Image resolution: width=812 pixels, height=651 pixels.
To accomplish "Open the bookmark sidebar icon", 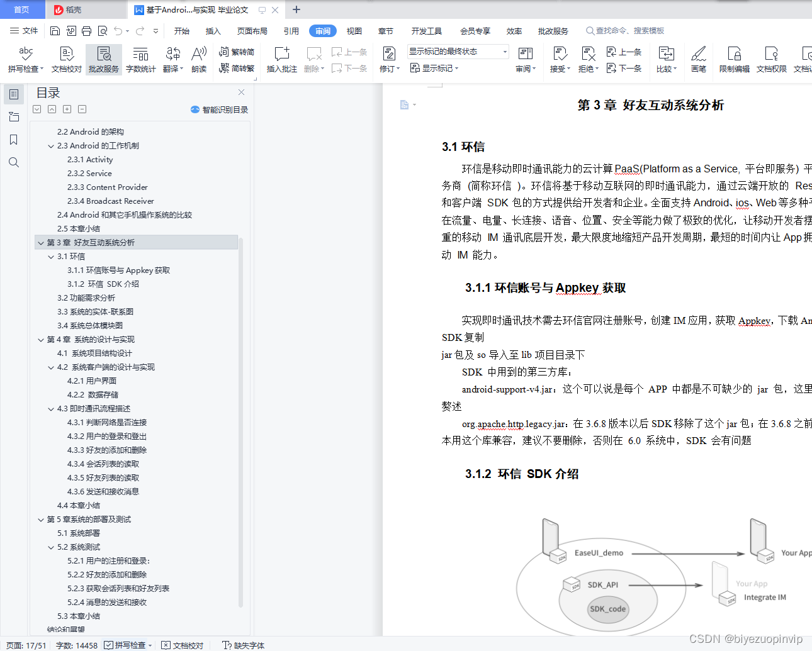I will (14, 140).
